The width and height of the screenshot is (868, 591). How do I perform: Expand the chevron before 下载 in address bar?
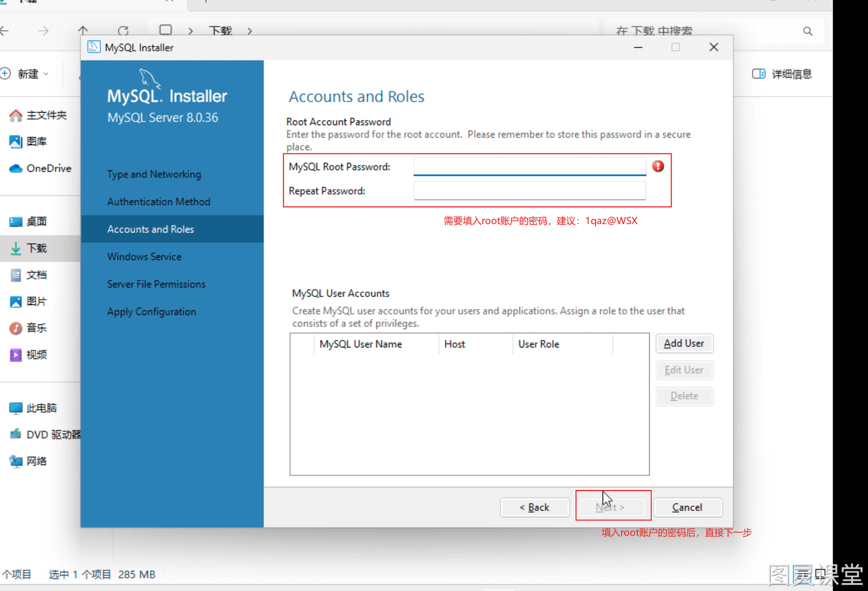click(190, 31)
